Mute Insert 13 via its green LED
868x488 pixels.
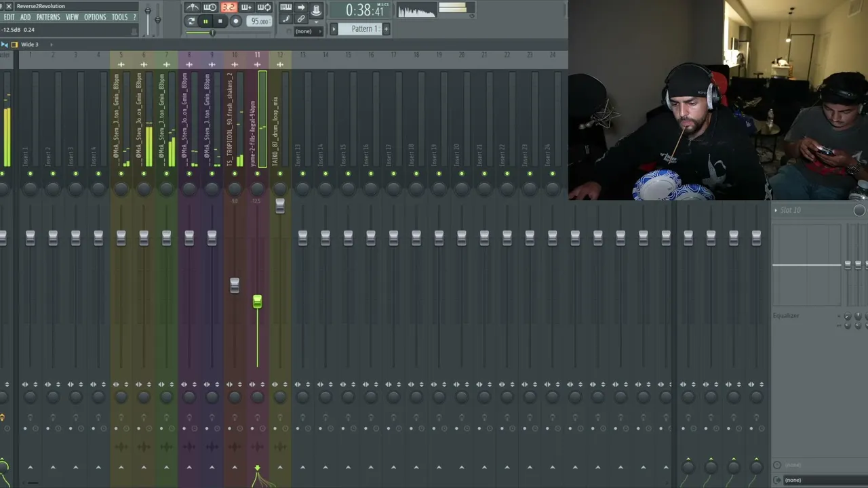click(302, 174)
